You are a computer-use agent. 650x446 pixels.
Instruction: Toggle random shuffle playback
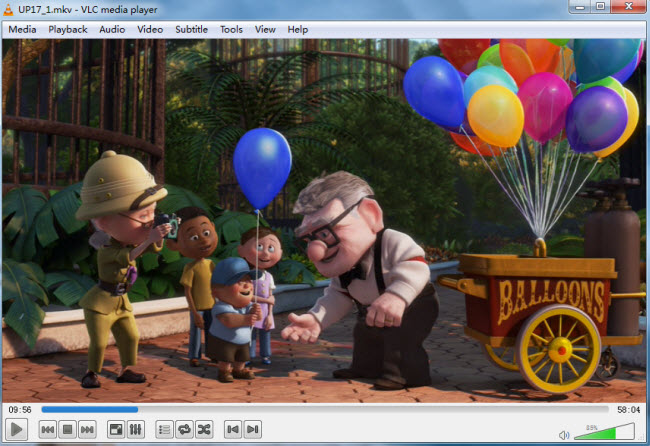click(x=204, y=429)
